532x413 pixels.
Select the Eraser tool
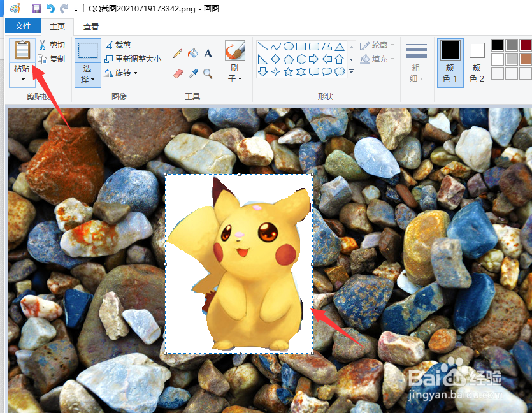pyautogui.click(x=178, y=73)
